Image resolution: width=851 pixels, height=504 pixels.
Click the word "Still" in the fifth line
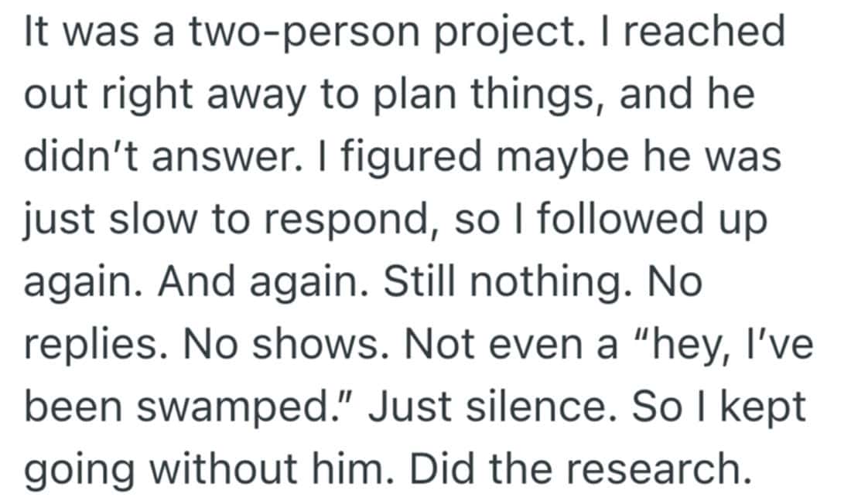pos(419,282)
